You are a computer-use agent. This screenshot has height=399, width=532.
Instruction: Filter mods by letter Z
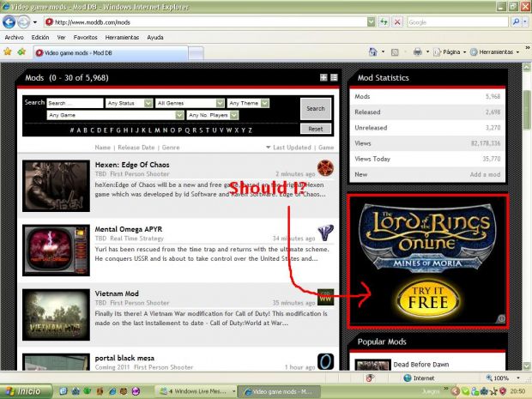pyautogui.click(x=250, y=130)
